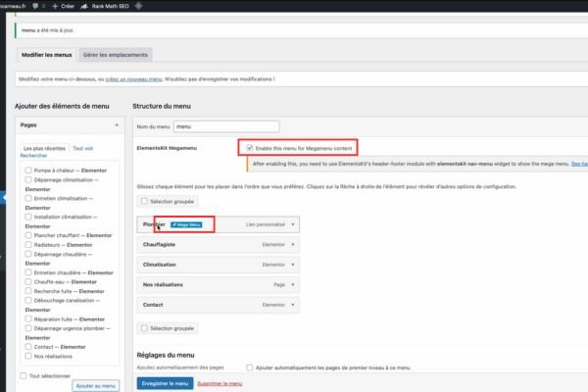Expand the Contact menu item arrow
The height and width of the screenshot is (392, 588).
[294, 305]
